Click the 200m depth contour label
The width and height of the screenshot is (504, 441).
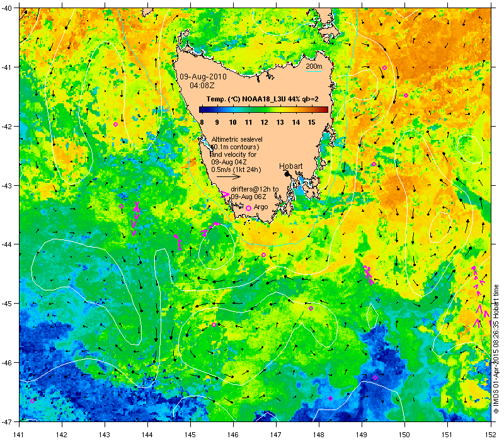[x=314, y=67]
